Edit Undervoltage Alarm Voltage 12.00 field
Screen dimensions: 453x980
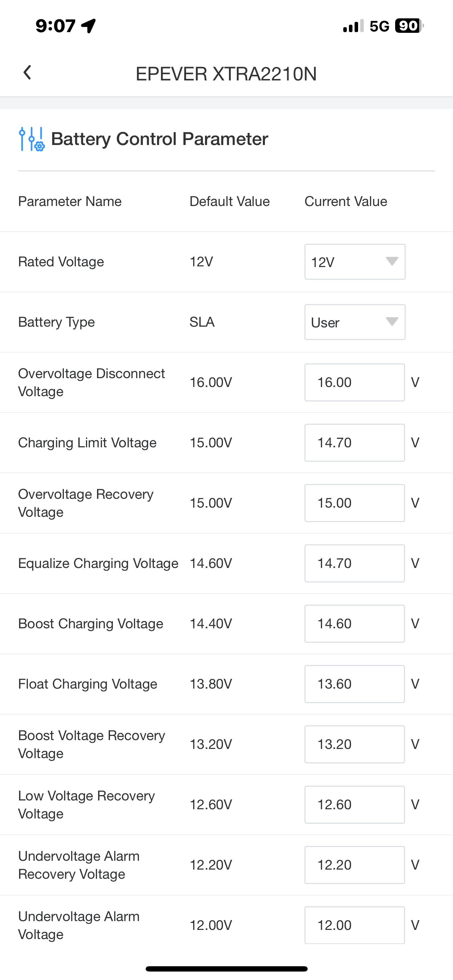tap(354, 925)
